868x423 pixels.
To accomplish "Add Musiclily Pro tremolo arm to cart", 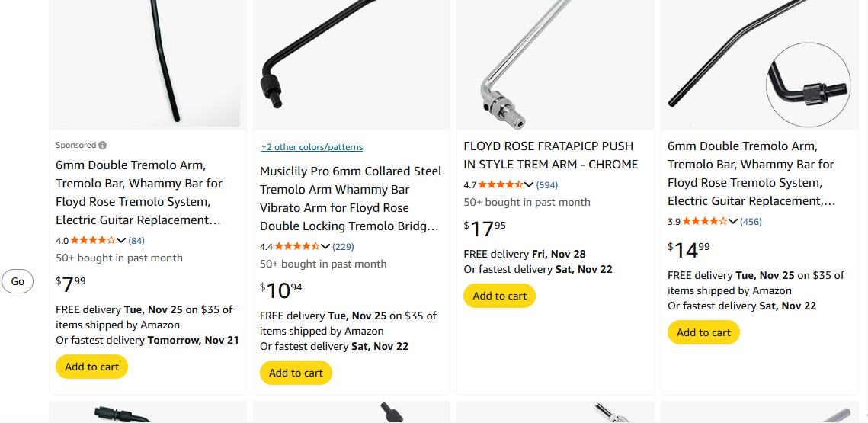I will (296, 373).
